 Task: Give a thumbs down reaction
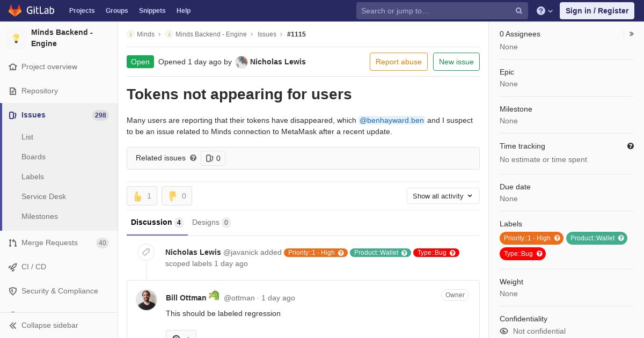[x=177, y=196]
